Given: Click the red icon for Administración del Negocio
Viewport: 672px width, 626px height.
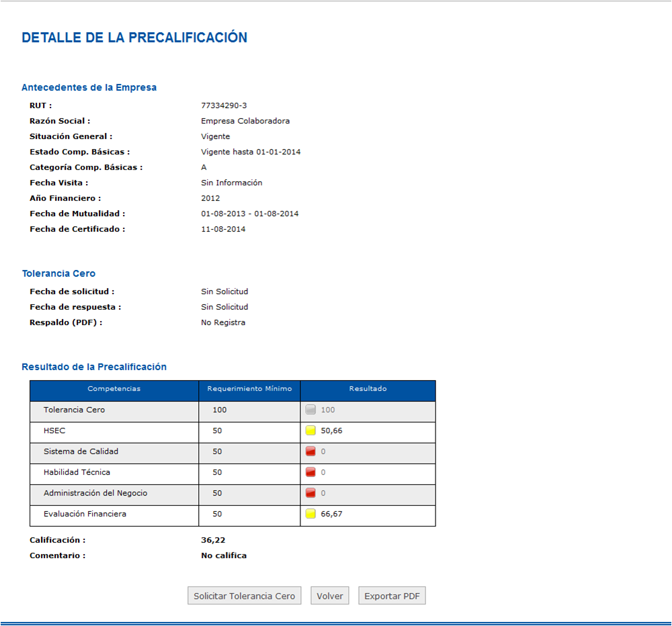Looking at the screenshot, I should [310, 493].
